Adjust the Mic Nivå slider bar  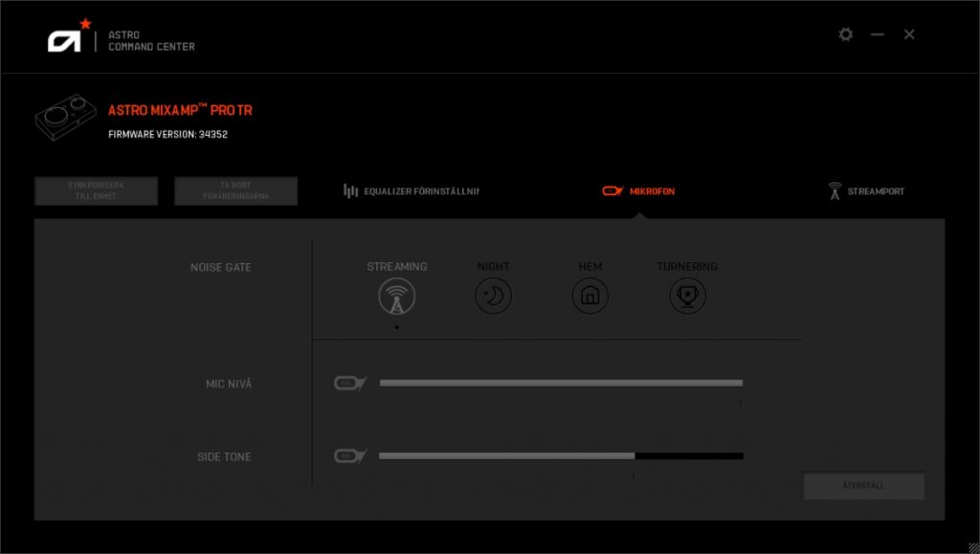[561, 383]
